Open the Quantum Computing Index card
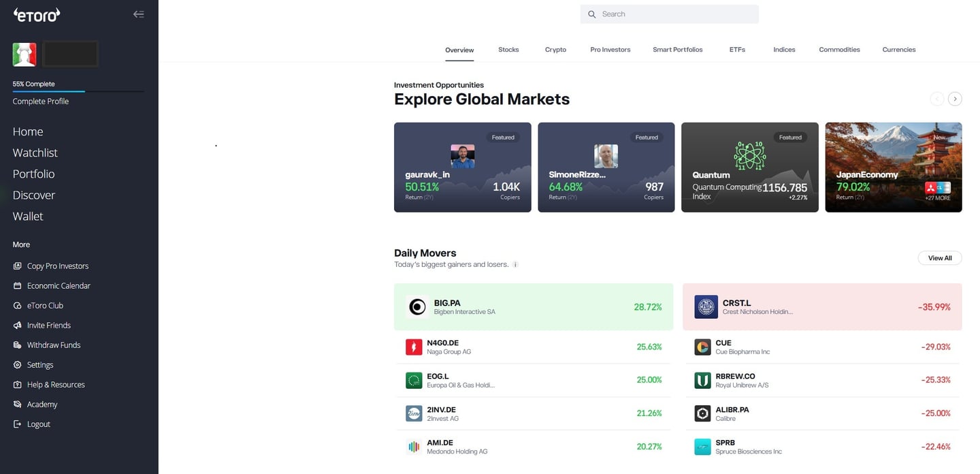The height and width of the screenshot is (474, 980). point(750,168)
